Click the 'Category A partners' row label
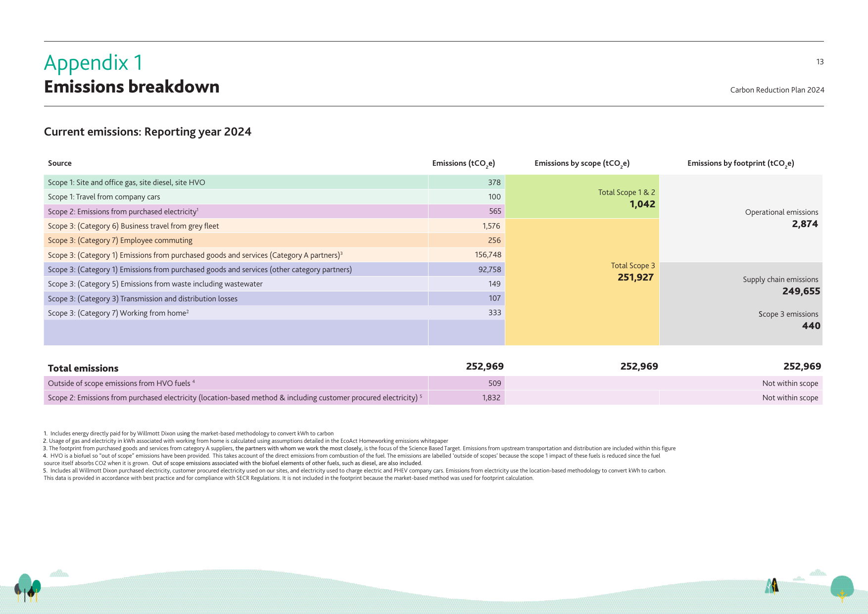This screenshot has height=614, width=868. pyautogui.click(x=195, y=255)
